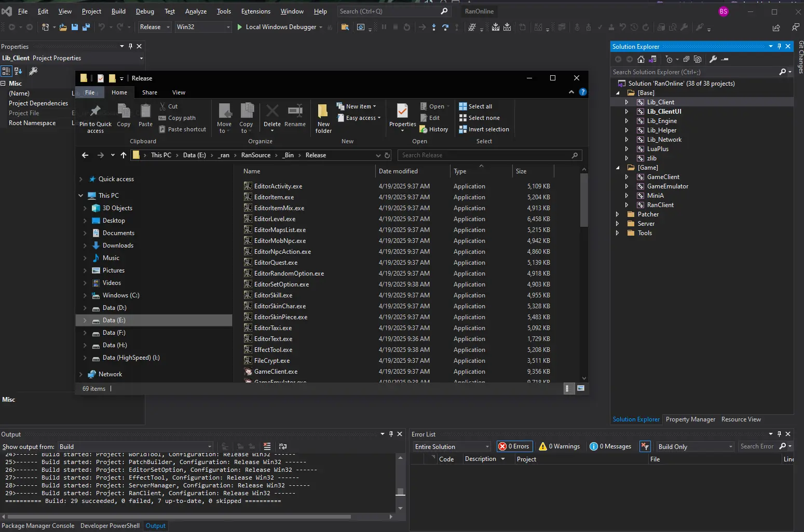The image size is (804, 532).
Task: Toggle the 0 Errors filter
Action: click(514, 446)
